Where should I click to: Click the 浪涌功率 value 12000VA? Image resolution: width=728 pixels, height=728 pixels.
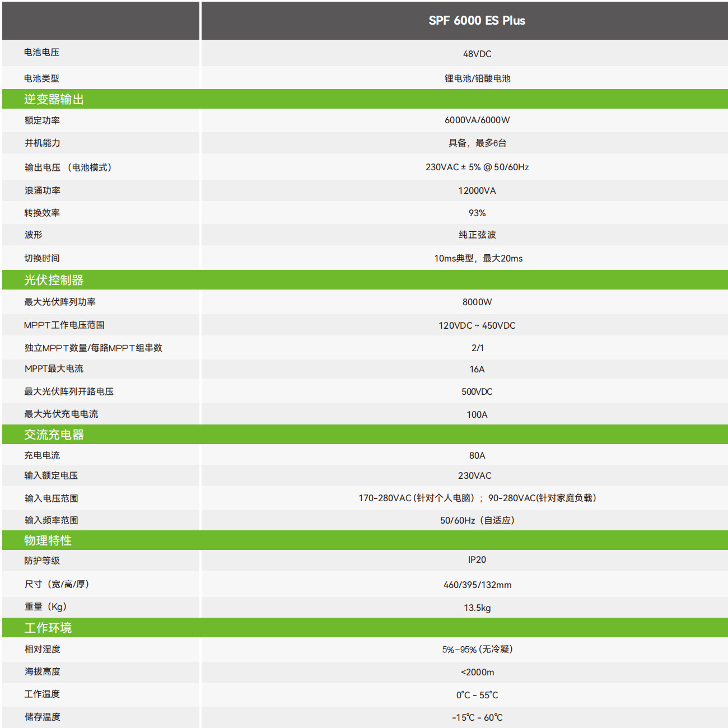click(476, 190)
